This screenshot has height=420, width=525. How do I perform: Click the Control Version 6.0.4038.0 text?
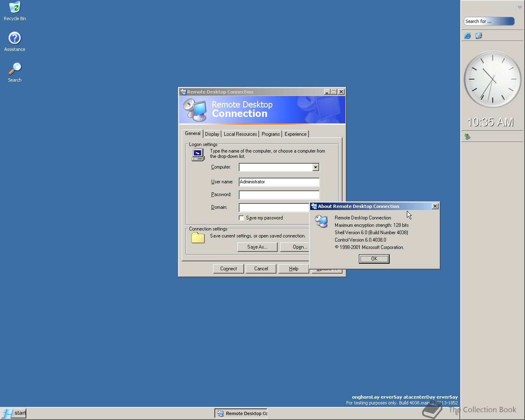coord(360,240)
